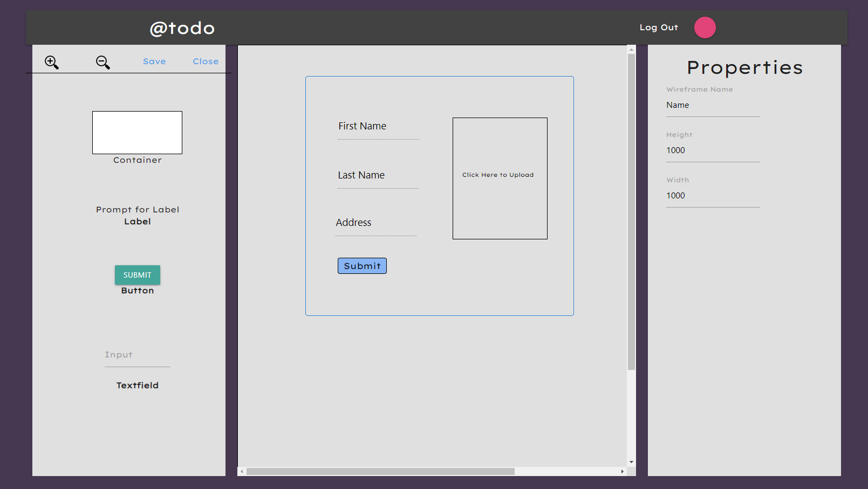Viewport: 868px width, 489px height.
Task: Save the wireframe
Action: [154, 61]
